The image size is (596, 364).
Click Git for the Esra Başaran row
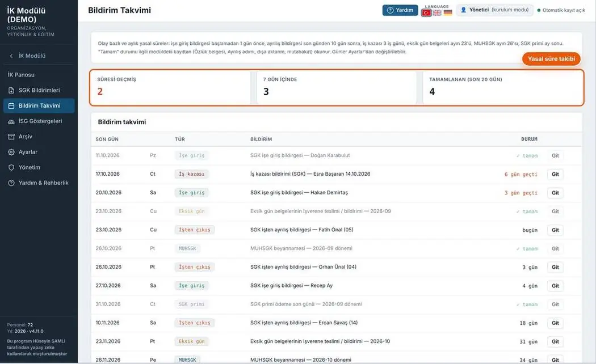(x=555, y=174)
